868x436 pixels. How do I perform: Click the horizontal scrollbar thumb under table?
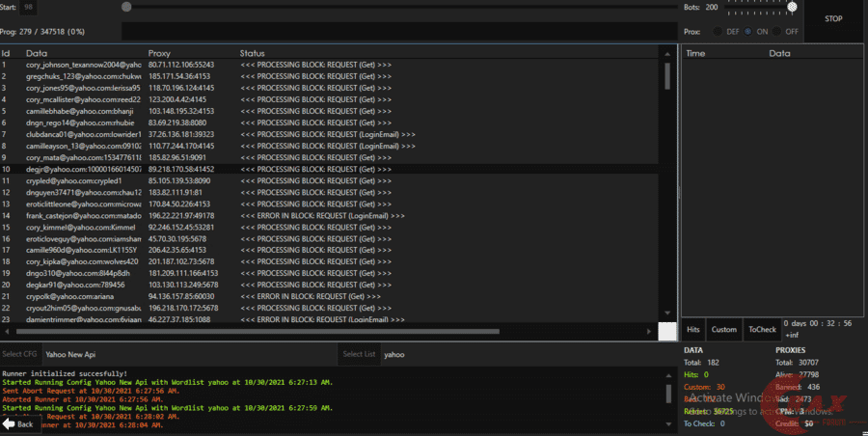258,331
